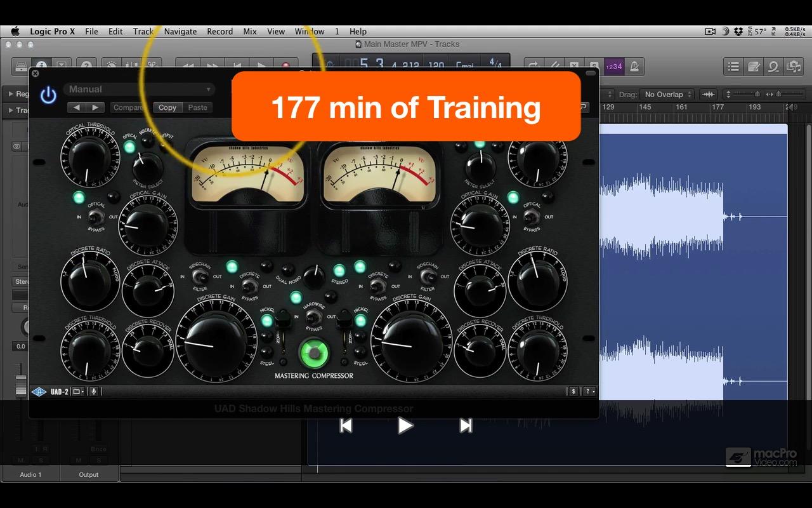812x508 pixels.
Task: Open the Drag mode No Overlap dropdown
Action: tap(667, 95)
